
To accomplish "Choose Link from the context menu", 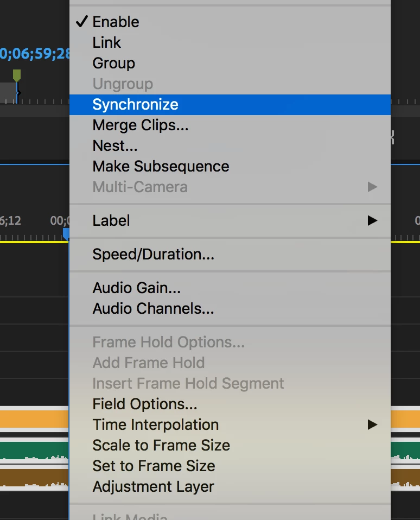I will tap(107, 42).
